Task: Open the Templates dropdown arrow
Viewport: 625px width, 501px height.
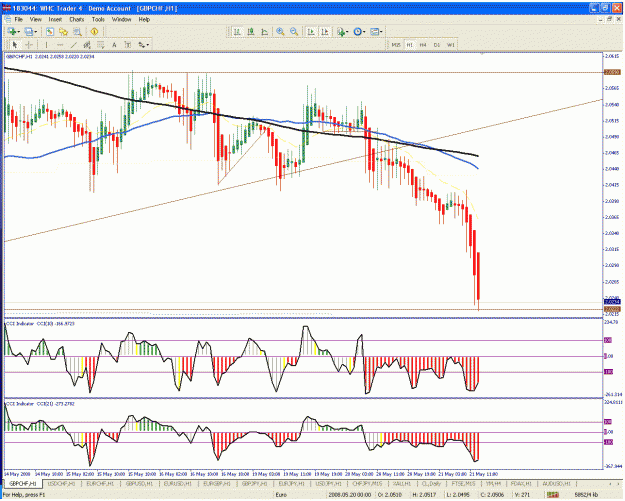Action: (x=381, y=32)
